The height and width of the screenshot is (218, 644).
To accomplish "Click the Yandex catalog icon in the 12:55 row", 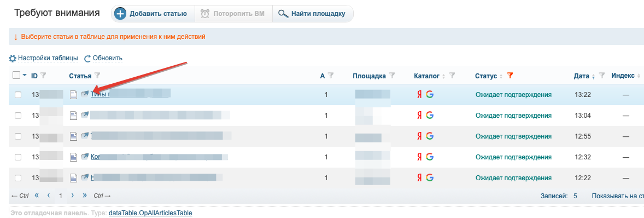I will [x=419, y=136].
